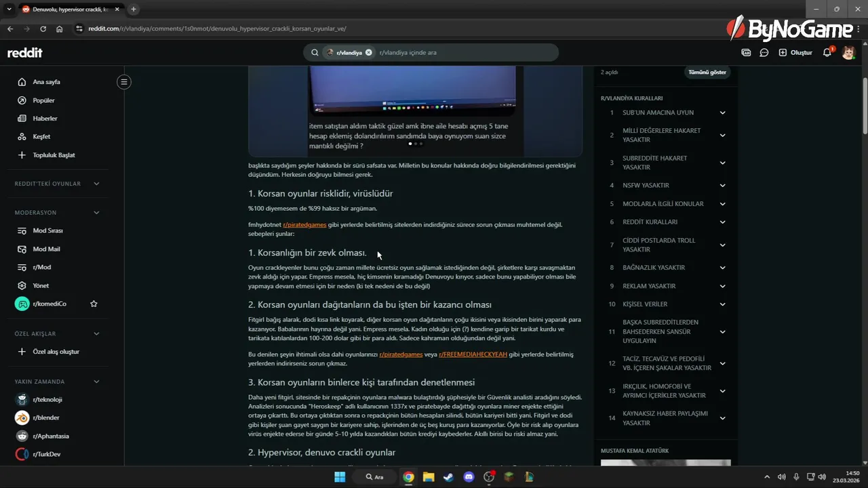Screen dimensions: 868x488
Task: Collapse MODERASYON section
Action: (96, 213)
